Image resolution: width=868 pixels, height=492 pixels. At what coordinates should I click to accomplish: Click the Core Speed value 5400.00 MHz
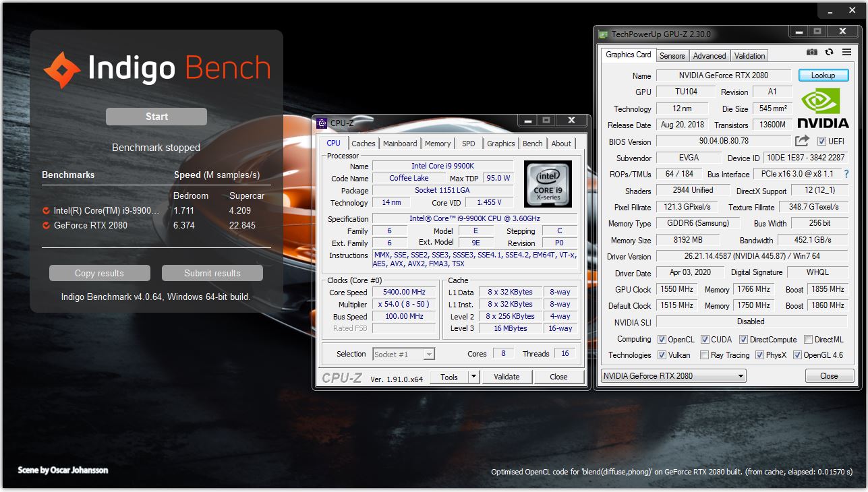[x=405, y=293]
